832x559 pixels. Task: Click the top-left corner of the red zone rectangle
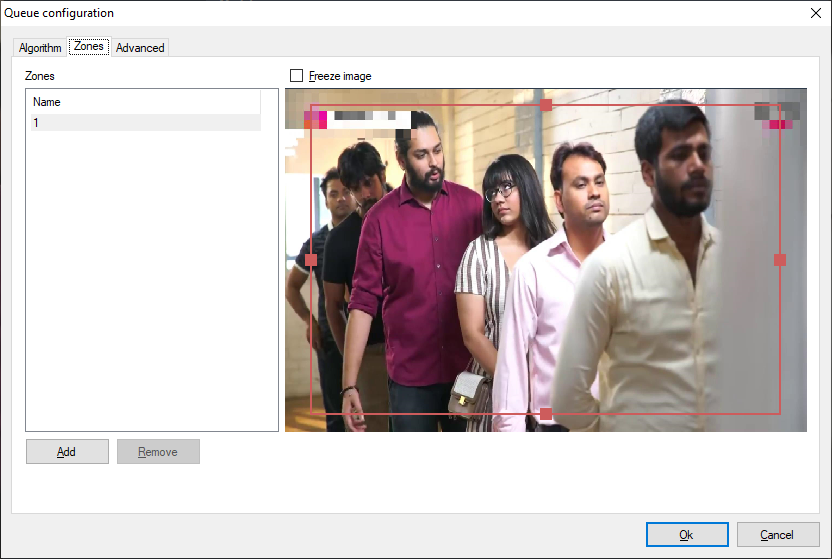pyautogui.click(x=311, y=105)
